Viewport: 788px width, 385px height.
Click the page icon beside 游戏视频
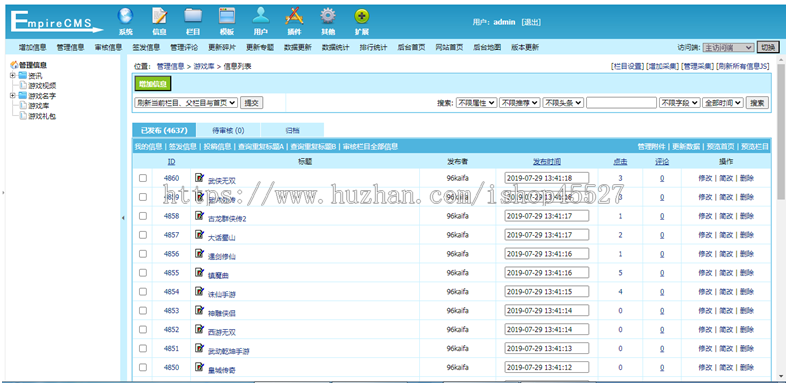coord(23,85)
